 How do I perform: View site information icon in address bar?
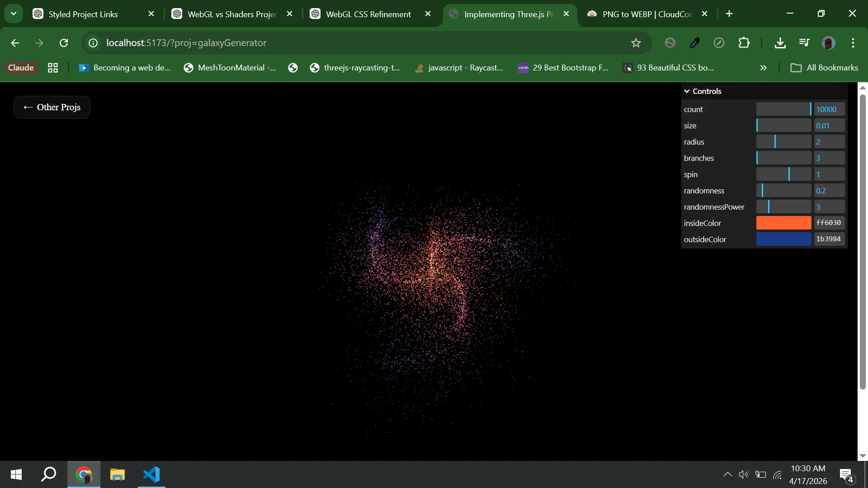click(x=93, y=43)
